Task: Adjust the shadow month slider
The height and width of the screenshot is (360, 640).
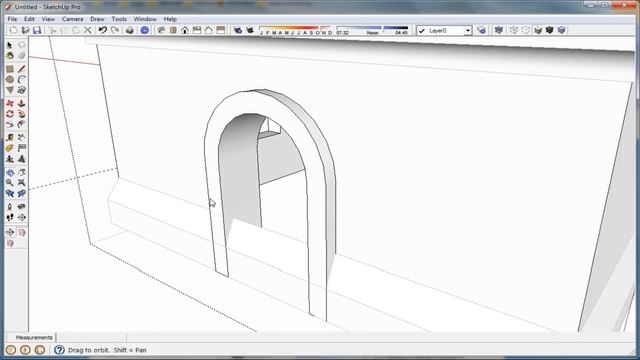Action: point(296,30)
